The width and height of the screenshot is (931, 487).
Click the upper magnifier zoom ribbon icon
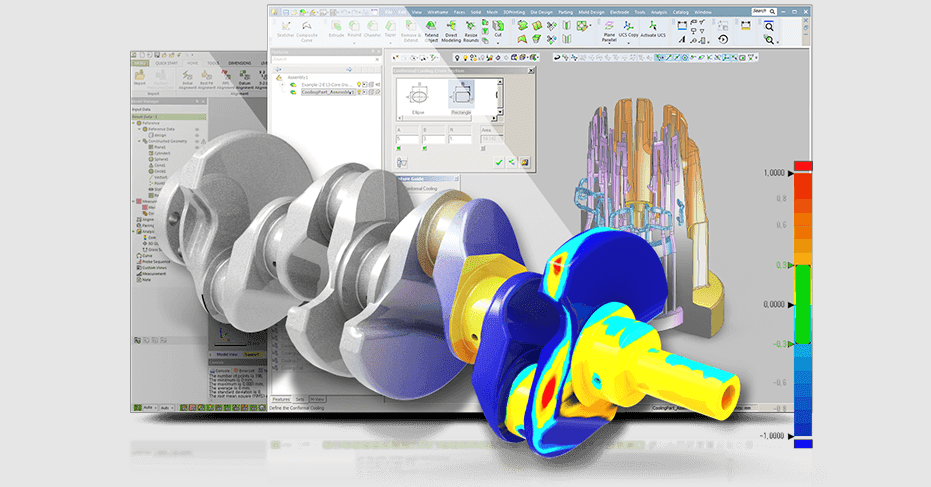(x=769, y=26)
